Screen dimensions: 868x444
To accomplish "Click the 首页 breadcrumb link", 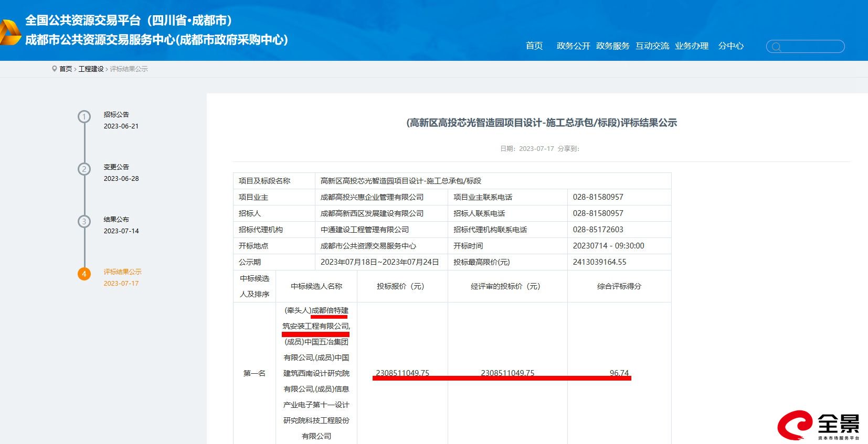I will click(x=66, y=69).
